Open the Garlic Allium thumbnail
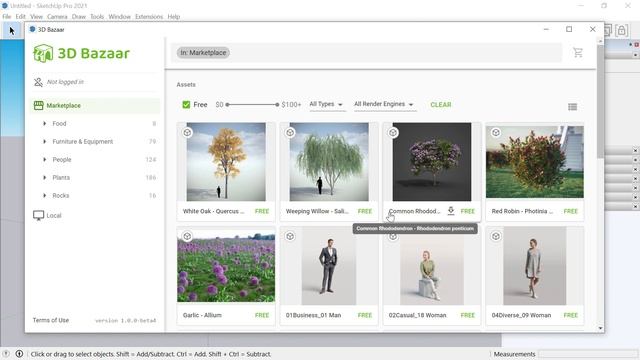 point(226,266)
